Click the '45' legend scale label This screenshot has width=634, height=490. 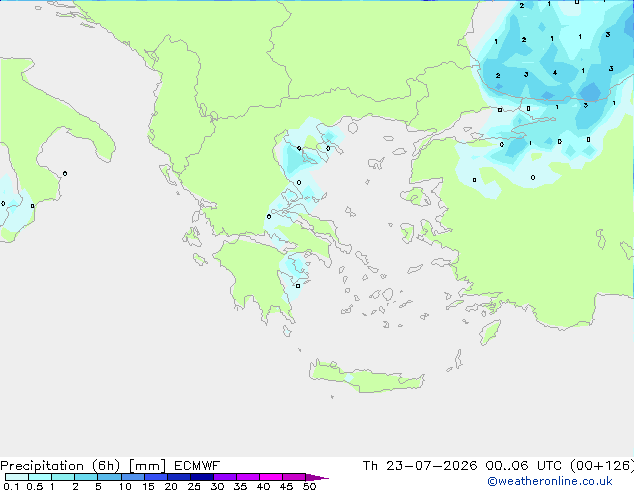(x=286, y=486)
